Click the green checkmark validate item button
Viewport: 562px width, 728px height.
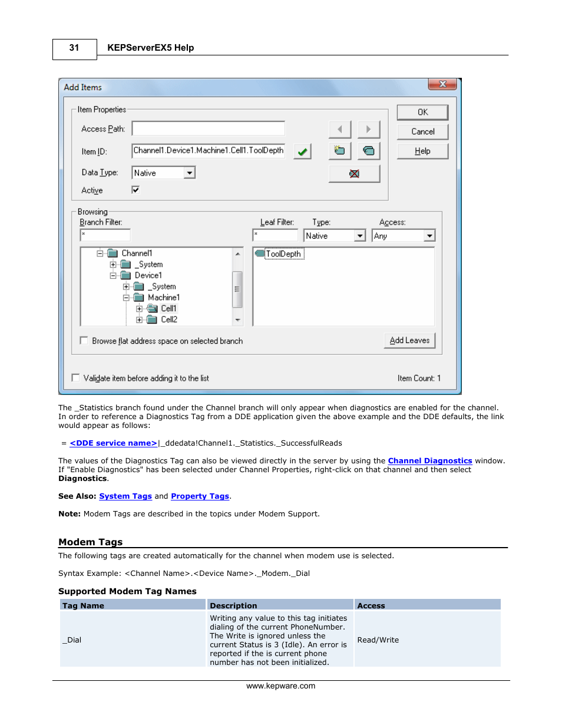click(x=302, y=151)
